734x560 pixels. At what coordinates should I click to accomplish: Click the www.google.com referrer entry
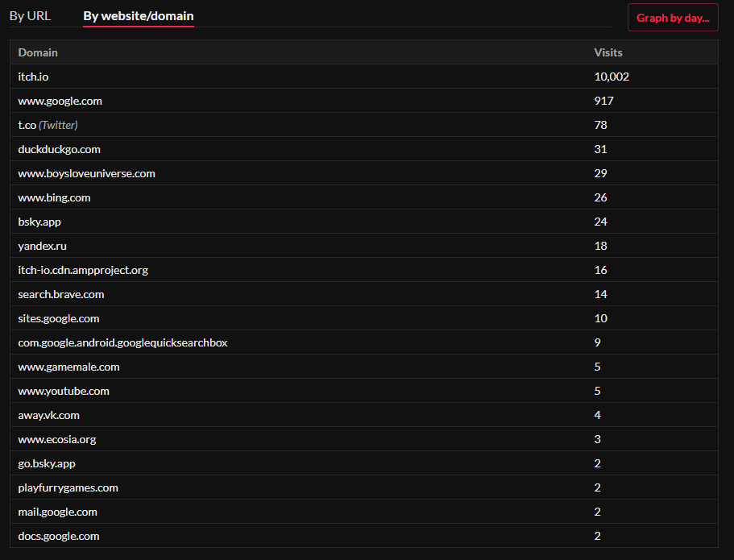pos(60,101)
